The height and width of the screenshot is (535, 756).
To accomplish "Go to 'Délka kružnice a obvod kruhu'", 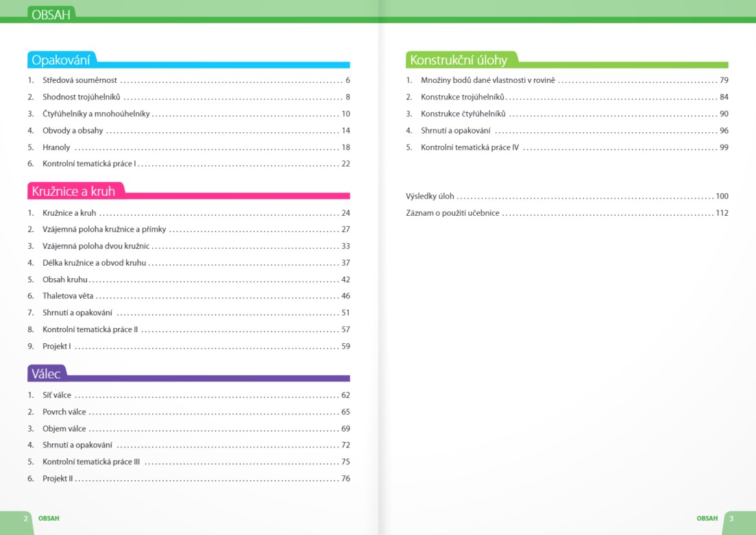I will click(x=95, y=262).
